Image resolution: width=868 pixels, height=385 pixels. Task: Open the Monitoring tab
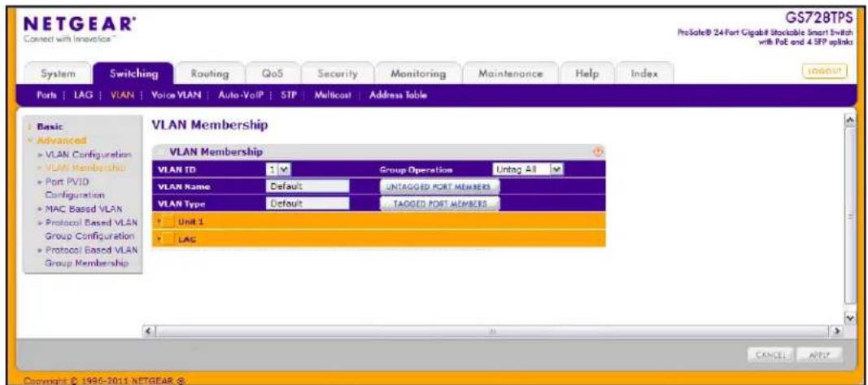pos(418,73)
